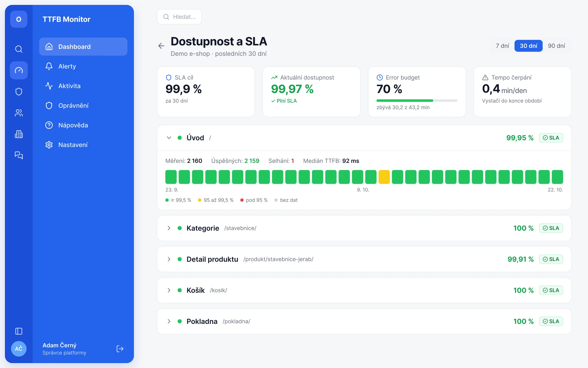
Task: Click the search icon in the left rail
Action: coord(19,49)
